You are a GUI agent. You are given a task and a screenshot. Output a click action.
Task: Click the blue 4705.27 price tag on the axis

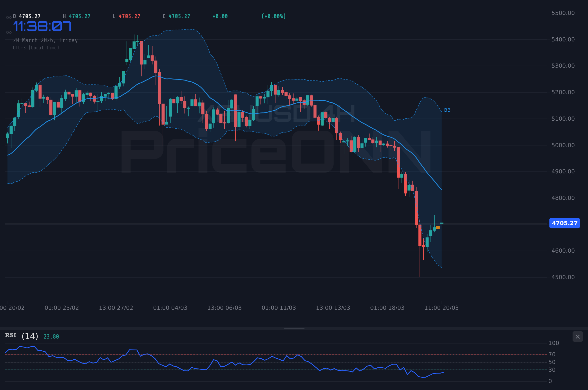564,223
